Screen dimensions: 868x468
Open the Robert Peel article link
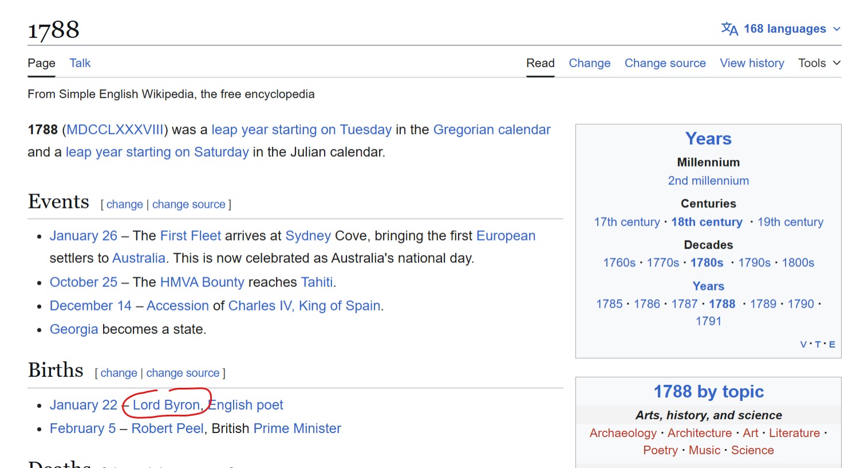pos(168,428)
